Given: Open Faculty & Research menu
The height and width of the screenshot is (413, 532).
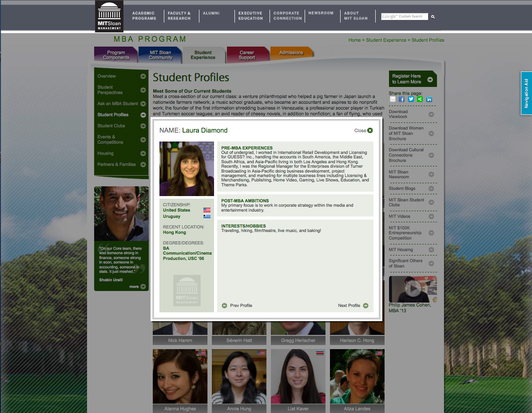Looking at the screenshot, I should pyautogui.click(x=179, y=16).
